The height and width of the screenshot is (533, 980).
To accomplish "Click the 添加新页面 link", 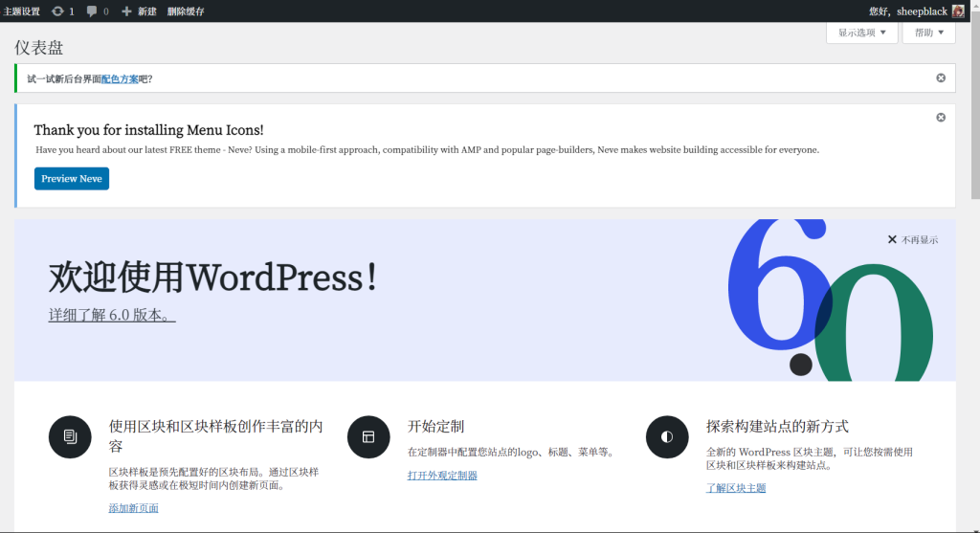I will click(x=134, y=508).
